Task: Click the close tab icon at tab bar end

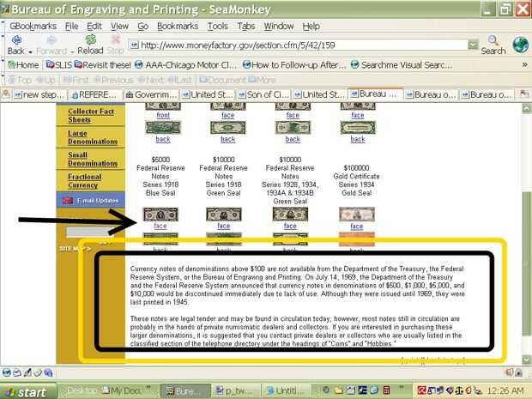Action: pyautogui.click(x=524, y=94)
